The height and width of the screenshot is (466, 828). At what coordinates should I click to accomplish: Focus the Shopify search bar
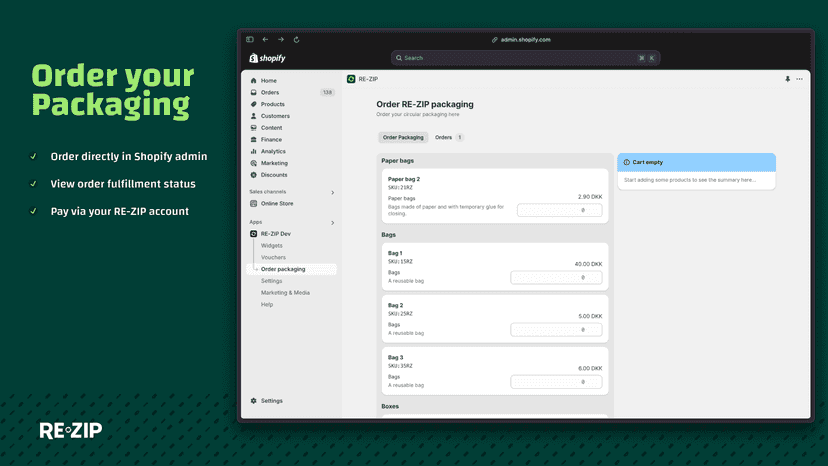[525, 58]
